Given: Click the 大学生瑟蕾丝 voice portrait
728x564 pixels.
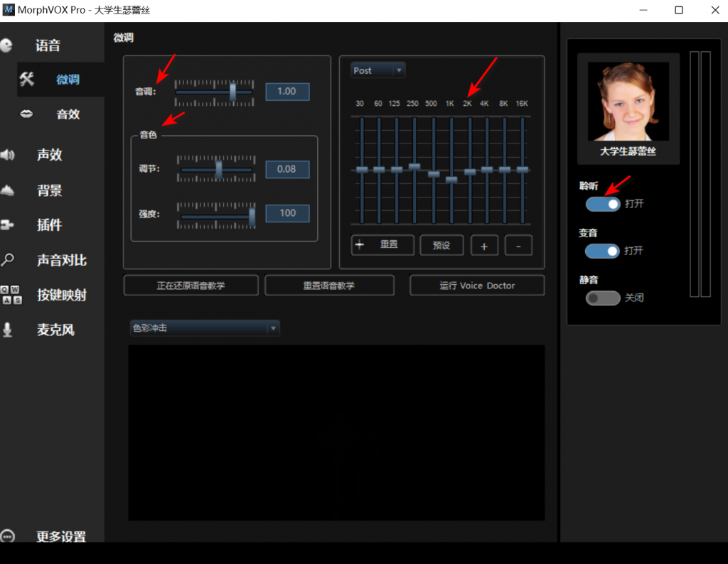Looking at the screenshot, I should [628, 102].
